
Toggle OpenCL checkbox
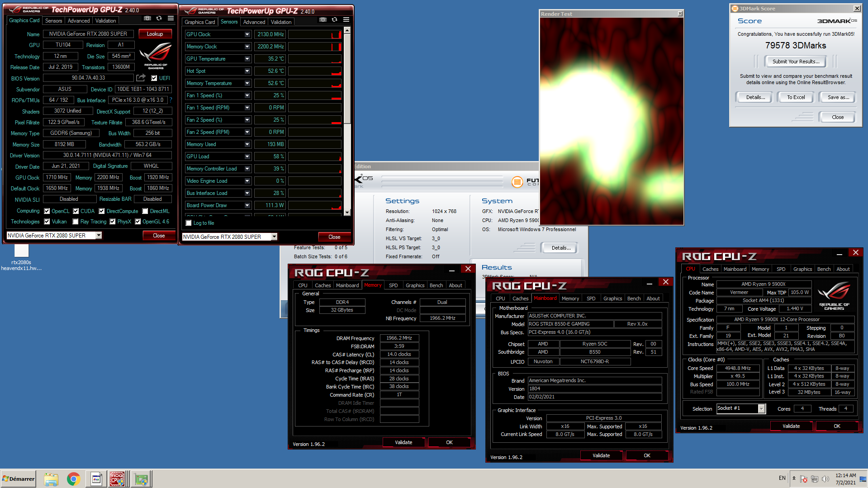(47, 211)
